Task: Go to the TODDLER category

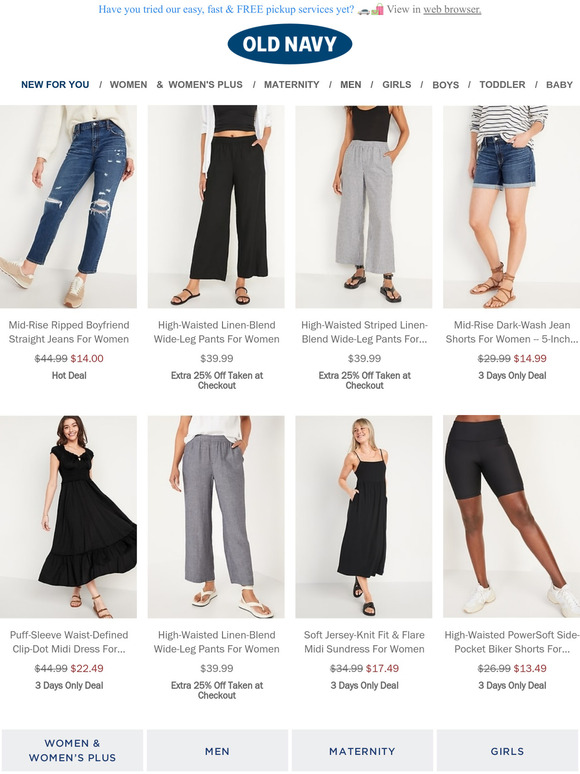Action: (x=502, y=84)
